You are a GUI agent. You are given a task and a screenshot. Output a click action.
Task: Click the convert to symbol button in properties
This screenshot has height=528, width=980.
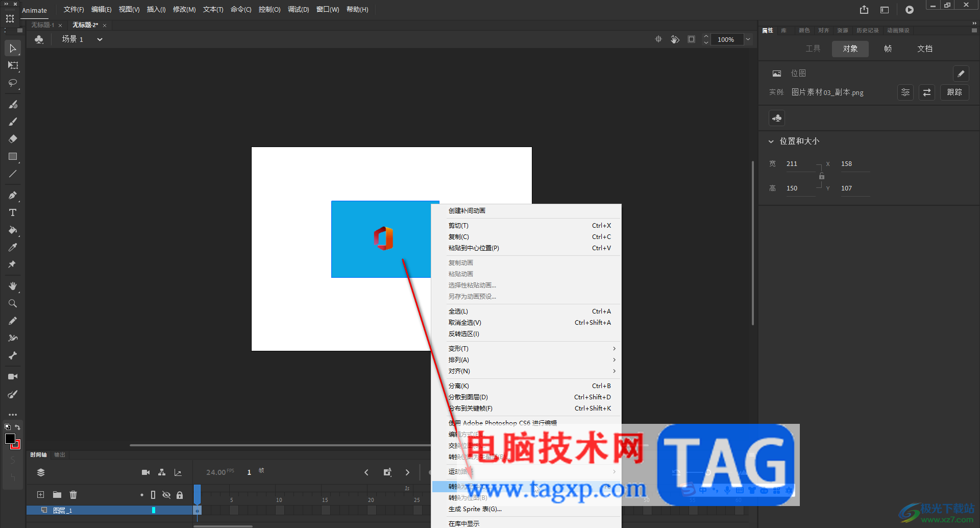[x=777, y=118]
